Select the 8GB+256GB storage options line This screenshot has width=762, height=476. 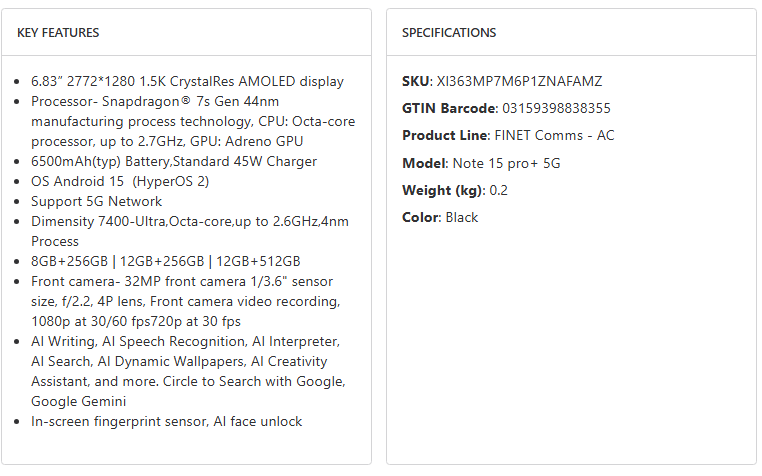point(165,261)
